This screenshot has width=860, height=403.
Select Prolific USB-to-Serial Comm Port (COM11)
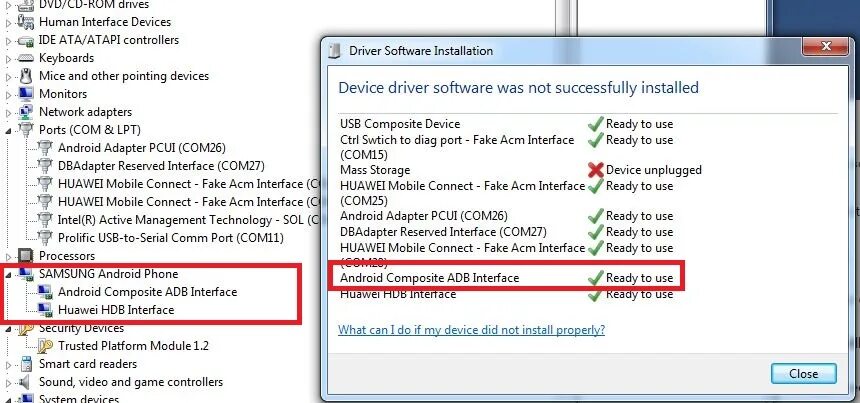[x=171, y=238]
